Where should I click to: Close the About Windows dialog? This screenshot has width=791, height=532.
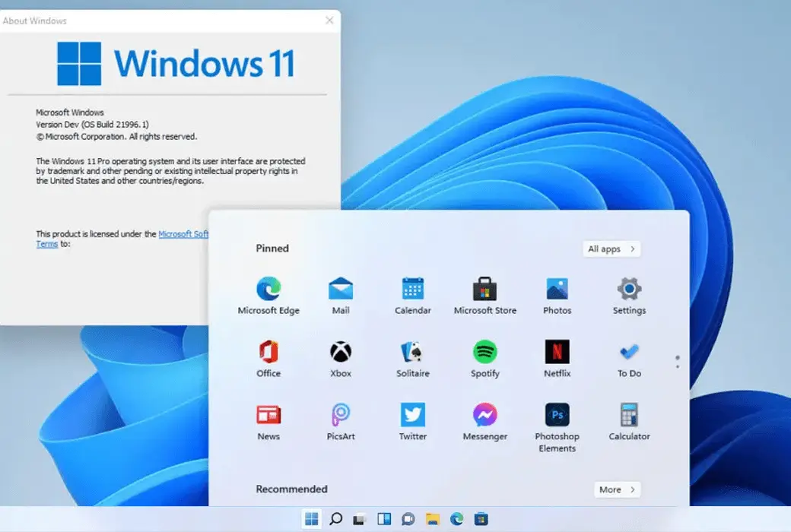coord(329,21)
